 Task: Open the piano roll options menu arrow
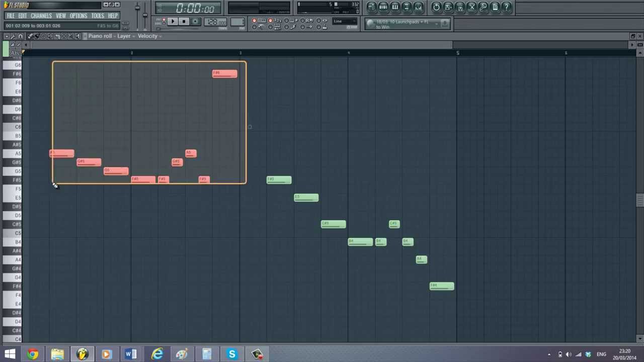pyautogui.click(x=7, y=36)
